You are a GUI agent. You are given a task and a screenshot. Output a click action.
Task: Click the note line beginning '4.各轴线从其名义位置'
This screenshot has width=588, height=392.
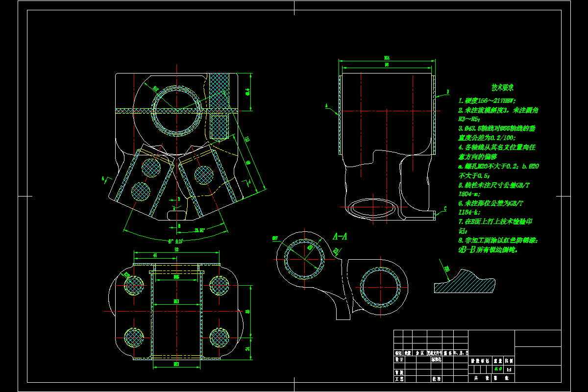[x=496, y=147]
